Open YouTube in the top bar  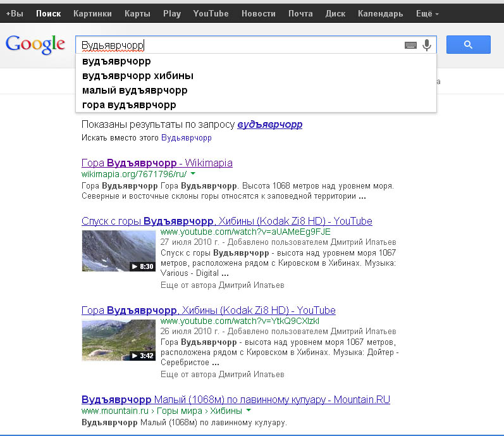tap(211, 13)
